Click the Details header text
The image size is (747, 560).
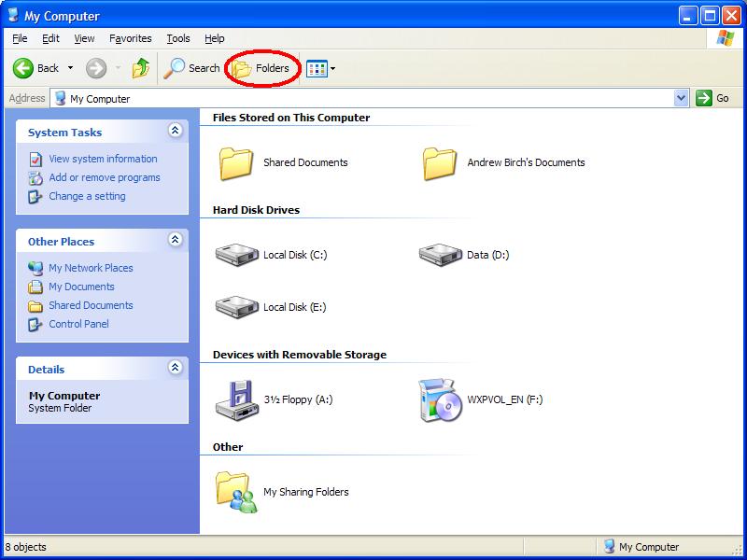coord(46,370)
